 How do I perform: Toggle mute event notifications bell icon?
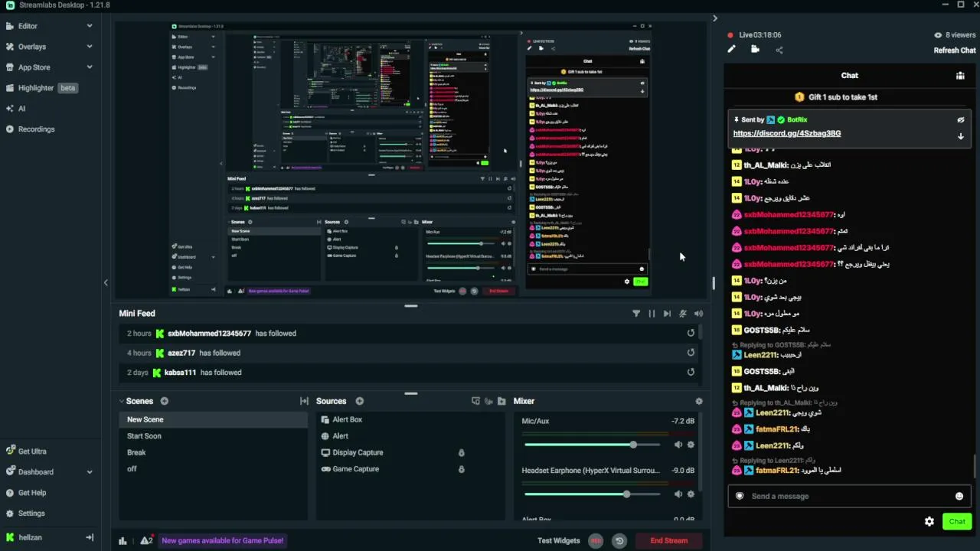(683, 314)
